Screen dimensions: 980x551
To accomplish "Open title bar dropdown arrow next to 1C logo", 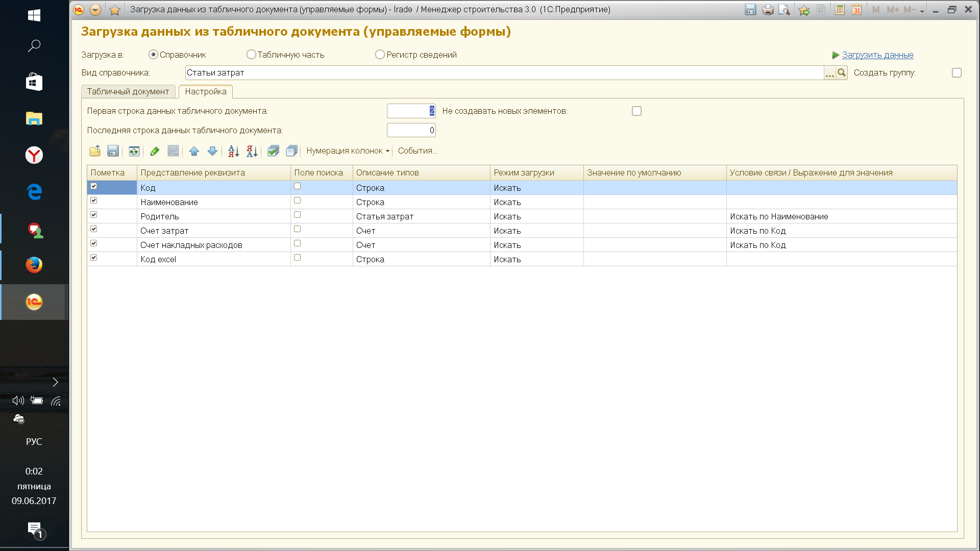I will click(x=95, y=10).
